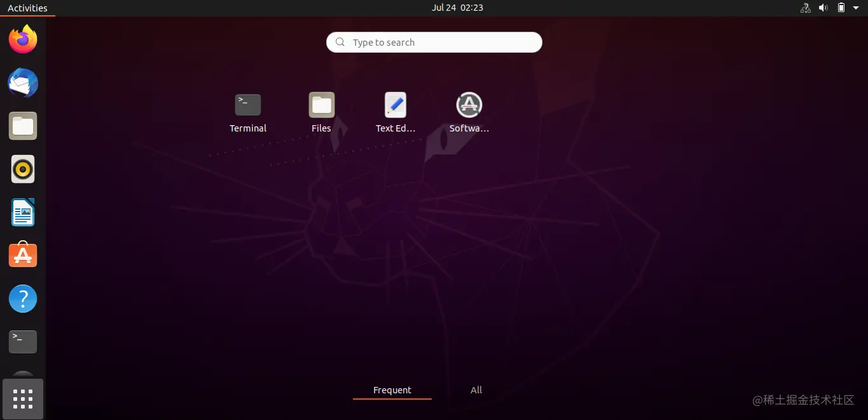
Task: Launch Terminal from the frequent apps grid
Action: (x=248, y=113)
